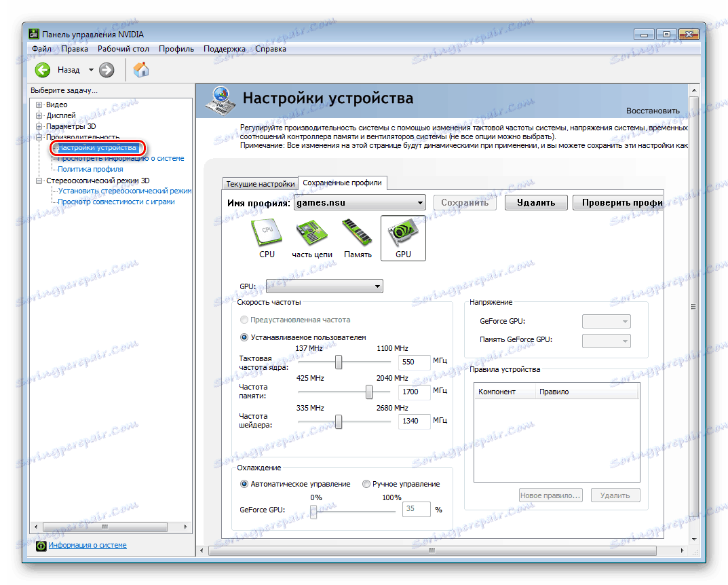This screenshot has width=728, height=585.
Task: Expand the Видео tree node
Action: [x=39, y=105]
